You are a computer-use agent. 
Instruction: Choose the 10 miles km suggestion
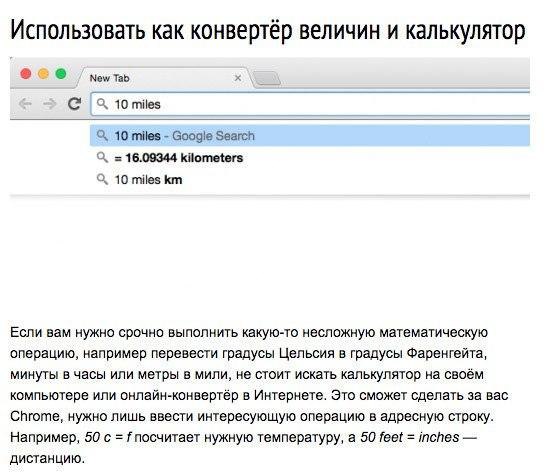[310, 180]
